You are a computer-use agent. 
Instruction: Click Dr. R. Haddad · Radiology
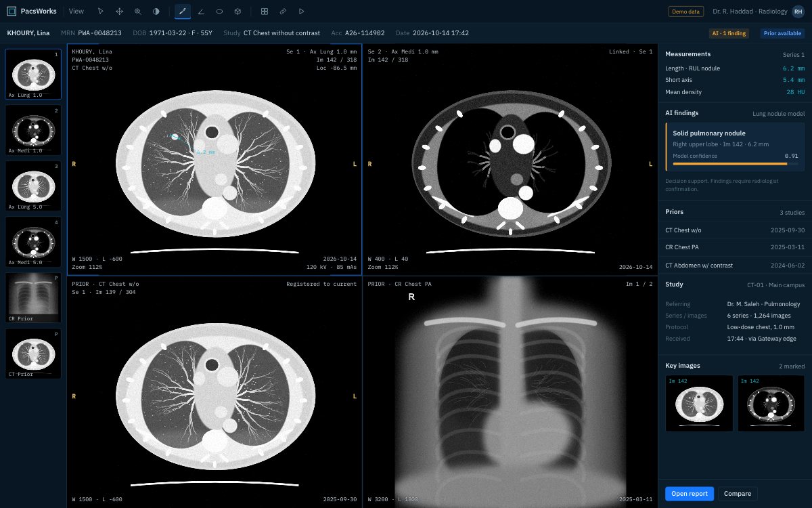(x=749, y=12)
